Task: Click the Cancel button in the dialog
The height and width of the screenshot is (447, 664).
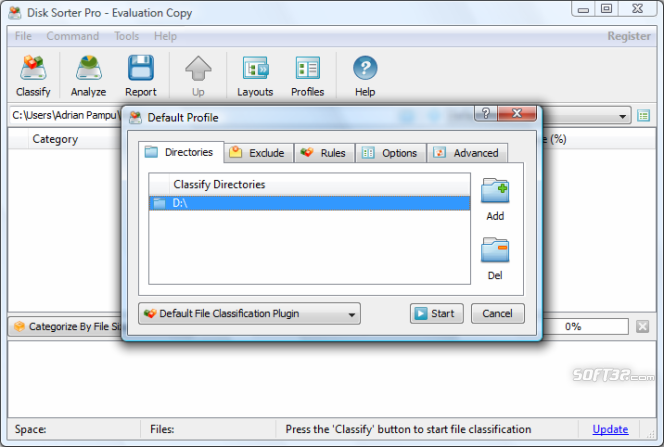Action: click(498, 314)
